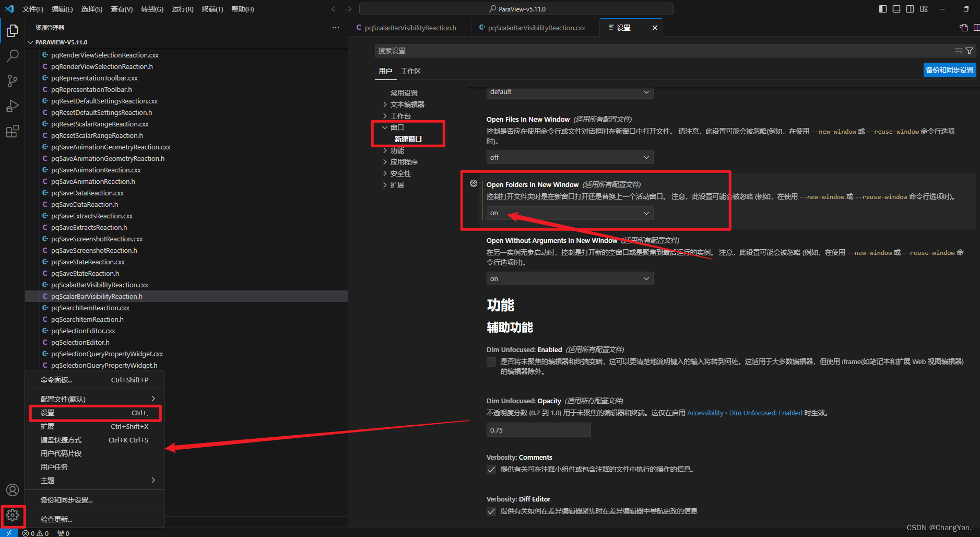Open pqSelectionEditor.h in explorer

(x=80, y=342)
